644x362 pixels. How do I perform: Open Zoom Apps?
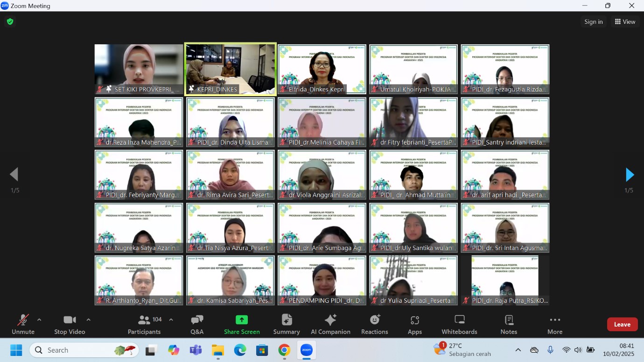coord(414,324)
